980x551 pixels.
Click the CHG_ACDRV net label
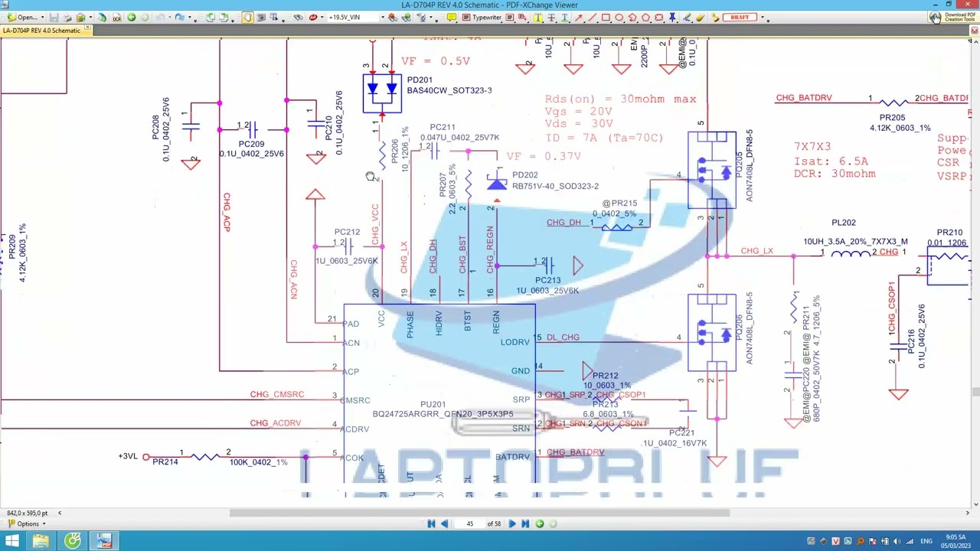(x=276, y=422)
